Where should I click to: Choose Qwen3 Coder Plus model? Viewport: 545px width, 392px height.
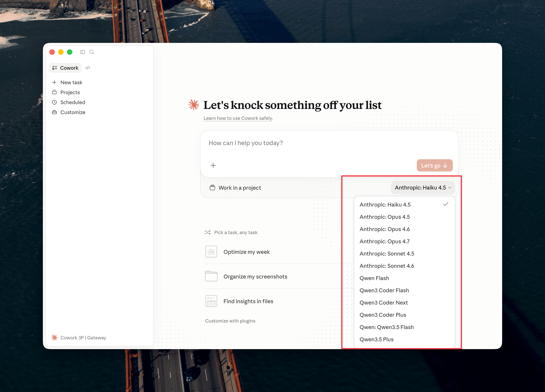click(383, 315)
